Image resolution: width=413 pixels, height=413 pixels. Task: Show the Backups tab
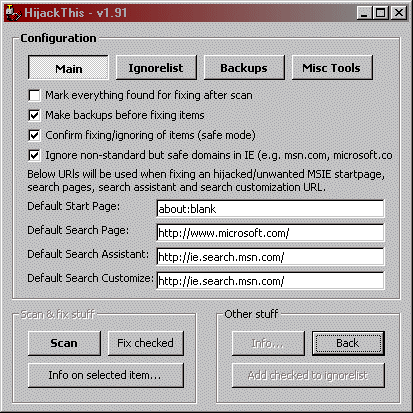point(244,68)
